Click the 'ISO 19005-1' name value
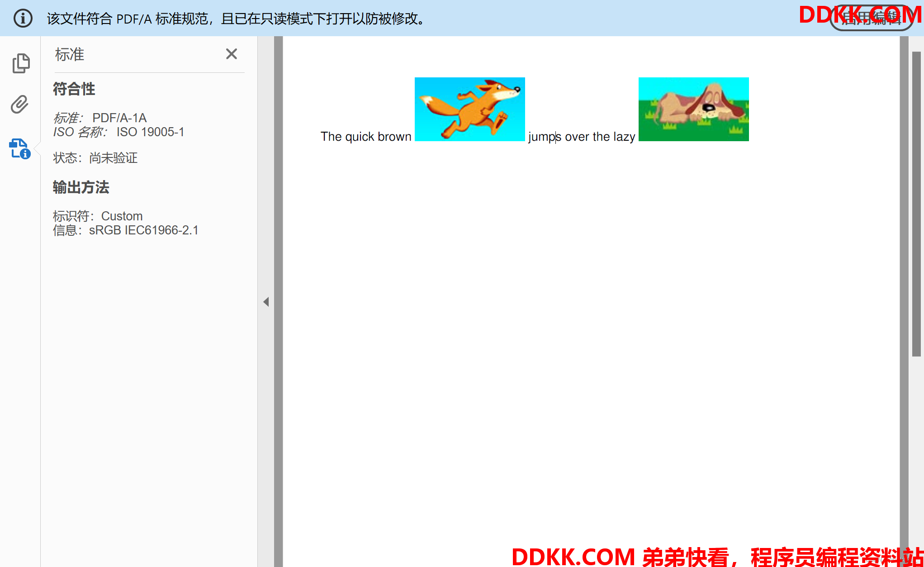This screenshot has width=924, height=567. pos(151,132)
